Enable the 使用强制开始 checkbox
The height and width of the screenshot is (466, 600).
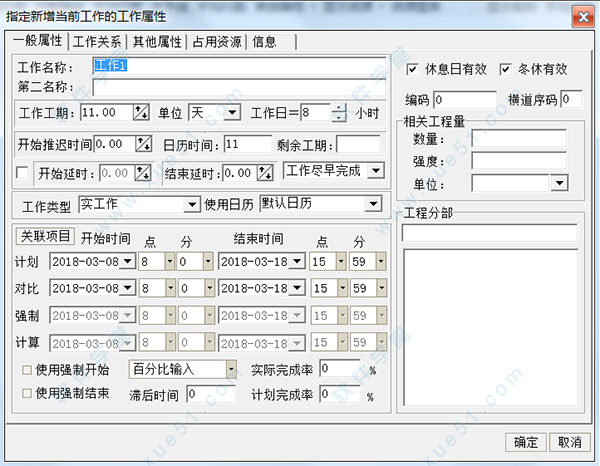tap(26, 371)
